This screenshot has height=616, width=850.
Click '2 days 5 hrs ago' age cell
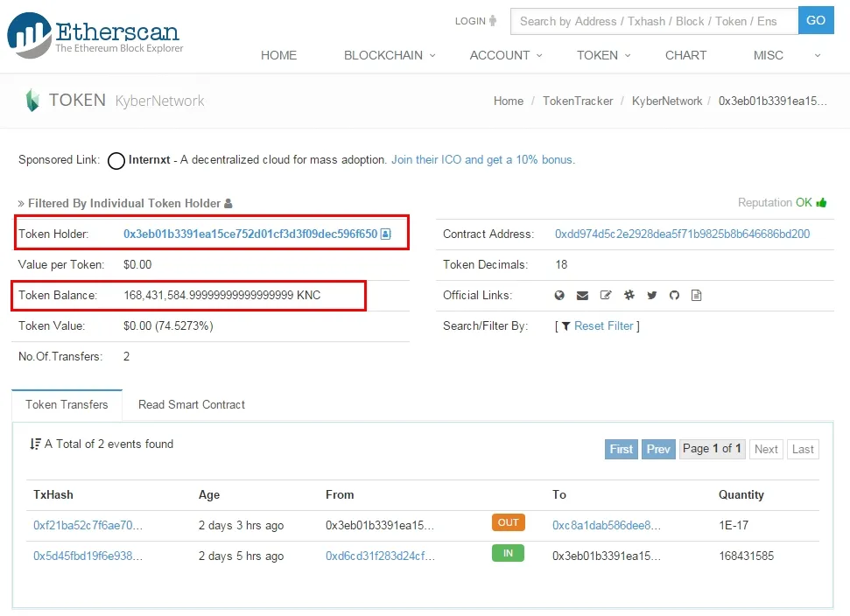[x=242, y=556]
